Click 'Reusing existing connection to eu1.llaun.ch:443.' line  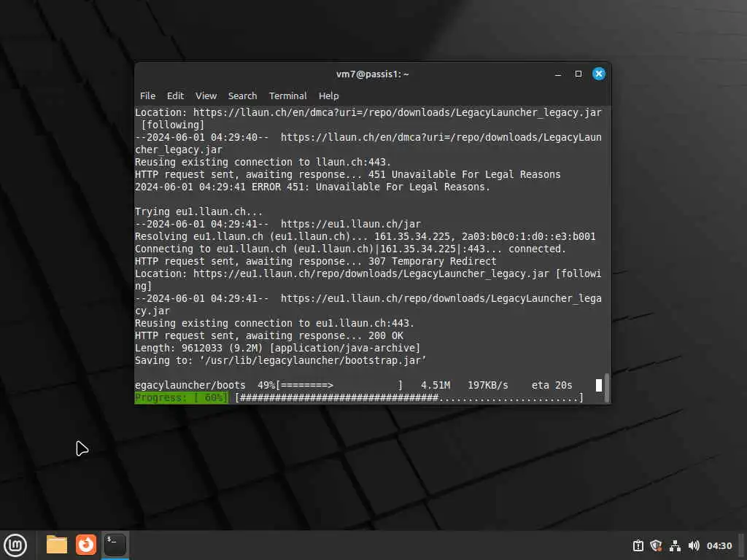coord(274,323)
